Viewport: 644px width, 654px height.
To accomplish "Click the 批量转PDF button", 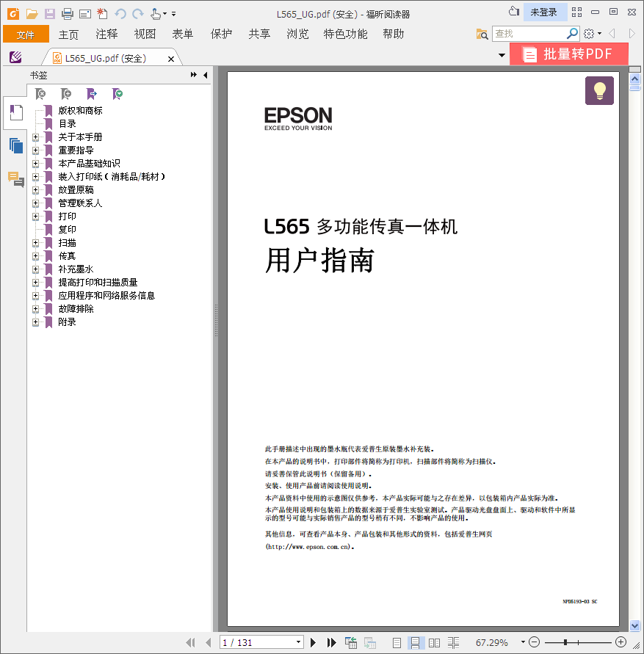I will [569, 54].
